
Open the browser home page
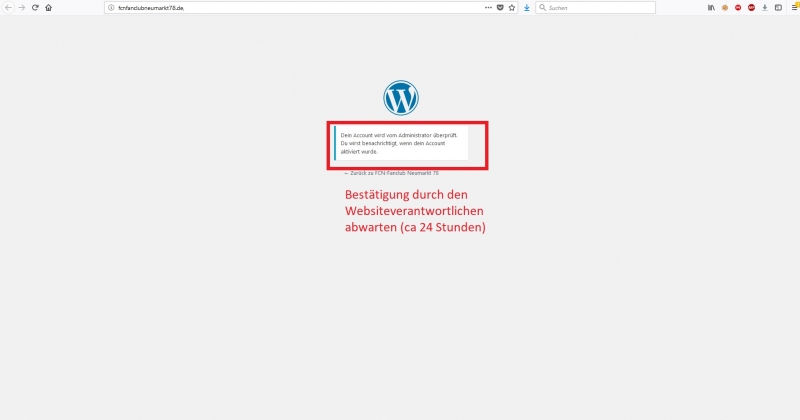point(48,8)
